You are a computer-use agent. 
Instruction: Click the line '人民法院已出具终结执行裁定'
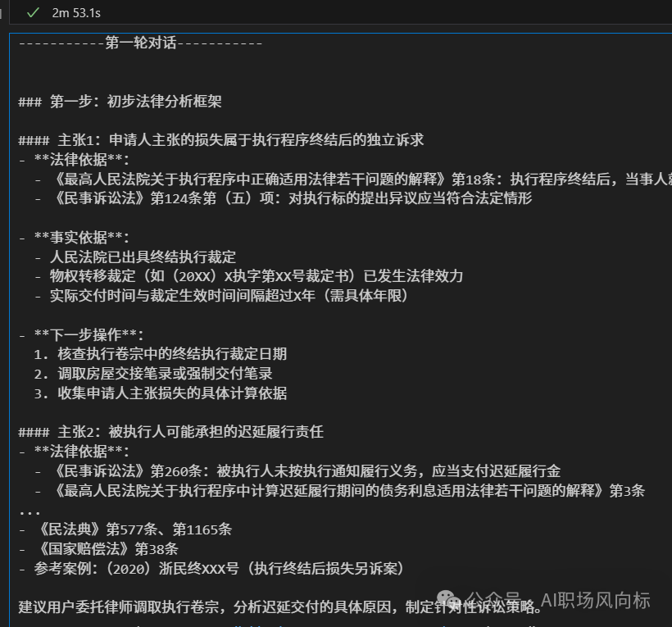(135, 257)
